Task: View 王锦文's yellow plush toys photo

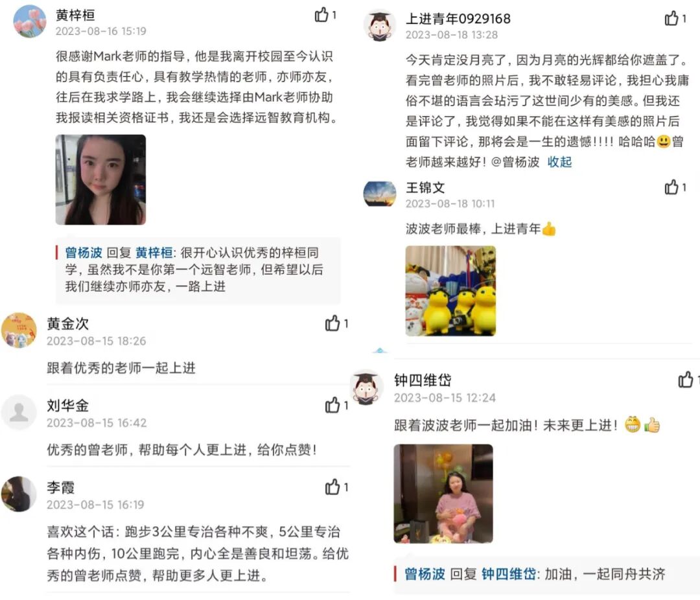Action: click(450, 291)
